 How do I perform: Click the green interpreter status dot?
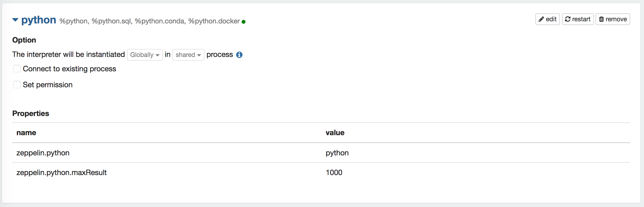[243, 22]
